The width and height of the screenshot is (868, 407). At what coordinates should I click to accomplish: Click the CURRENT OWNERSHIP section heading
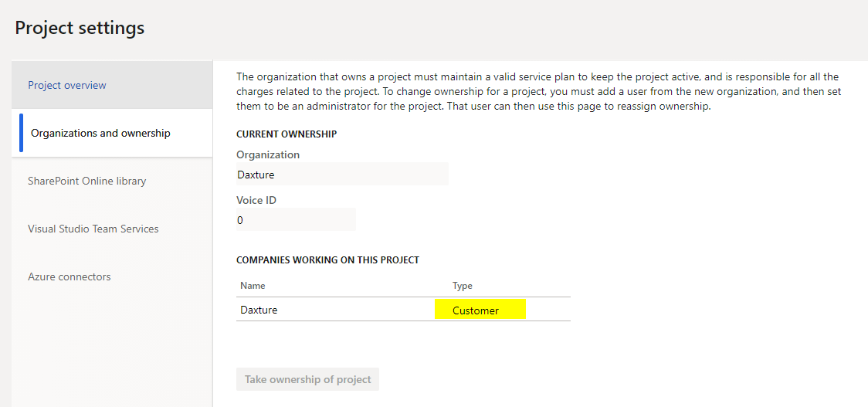coord(287,134)
